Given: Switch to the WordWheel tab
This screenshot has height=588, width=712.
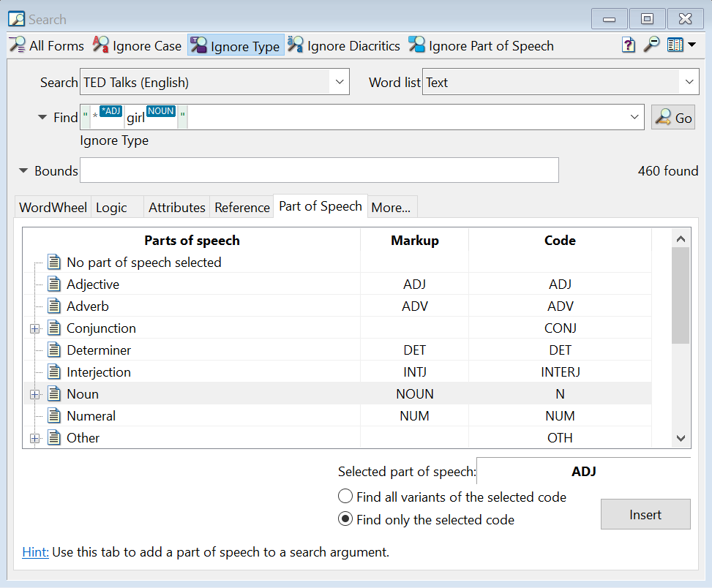Looking at the screenshot, I should (53, 207).
